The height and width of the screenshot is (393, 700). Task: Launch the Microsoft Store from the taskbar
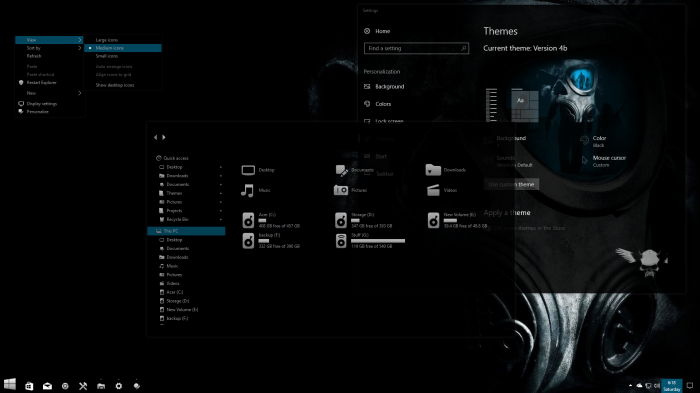click(29, 386)
